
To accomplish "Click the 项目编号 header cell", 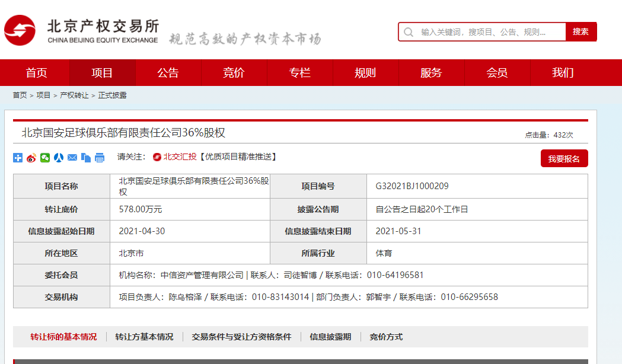I will point(318,186).
